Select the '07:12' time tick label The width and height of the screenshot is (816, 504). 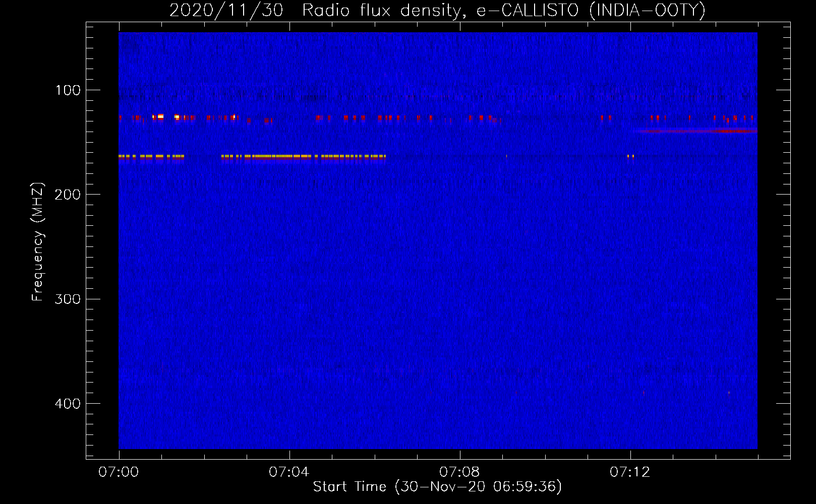click(x=630, y=472)
